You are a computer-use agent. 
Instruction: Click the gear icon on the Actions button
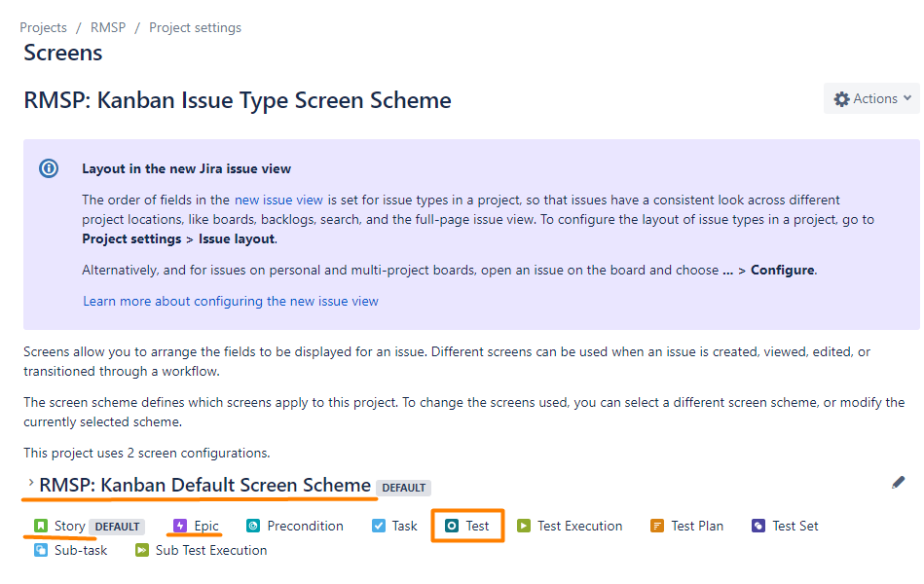842,98
